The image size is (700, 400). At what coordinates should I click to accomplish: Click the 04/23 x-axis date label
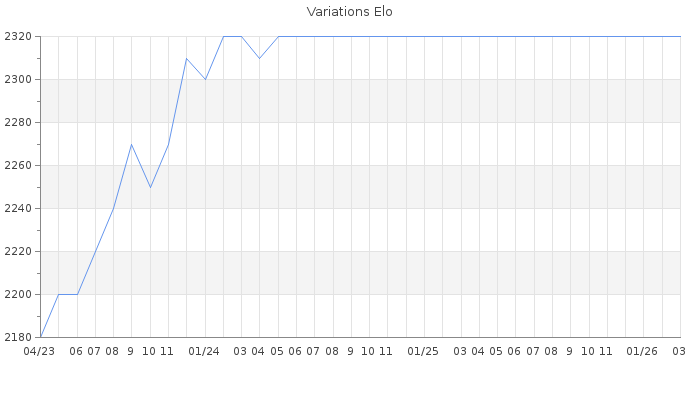pyautogui.click(x=39, y=351)
